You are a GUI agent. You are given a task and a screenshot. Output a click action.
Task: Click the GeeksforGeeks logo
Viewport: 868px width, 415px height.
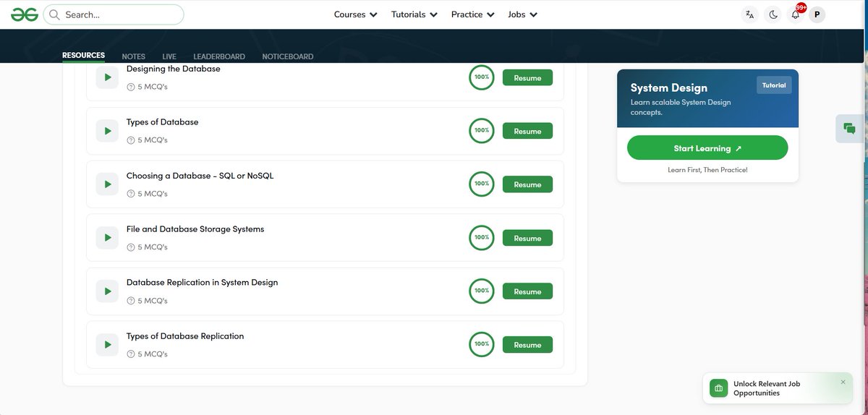[x=25, y=14]
